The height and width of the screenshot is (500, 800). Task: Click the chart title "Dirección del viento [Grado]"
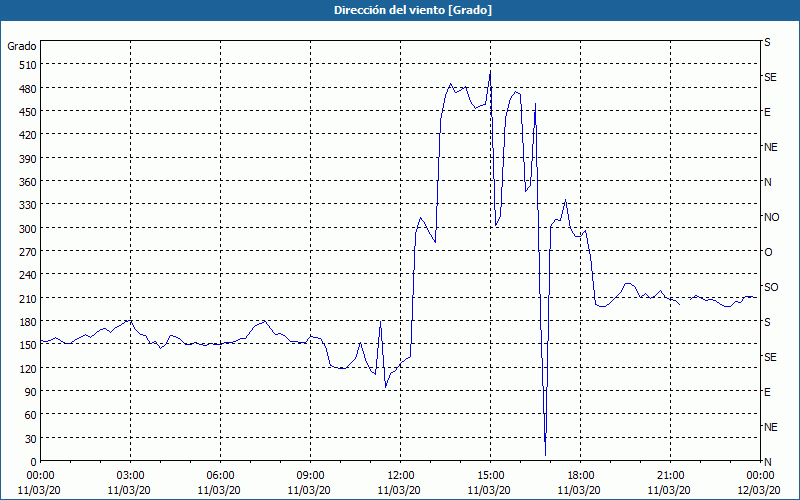(413, 10)
